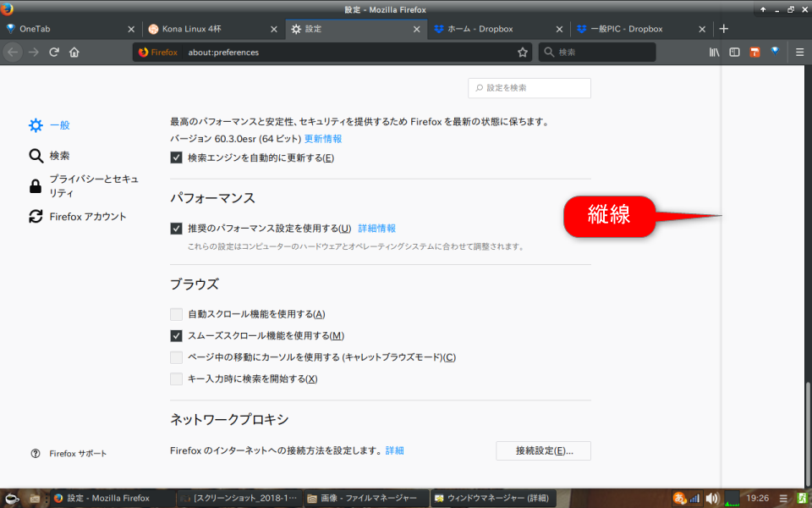Close the Kona Linux 4杯 tab

274,30
